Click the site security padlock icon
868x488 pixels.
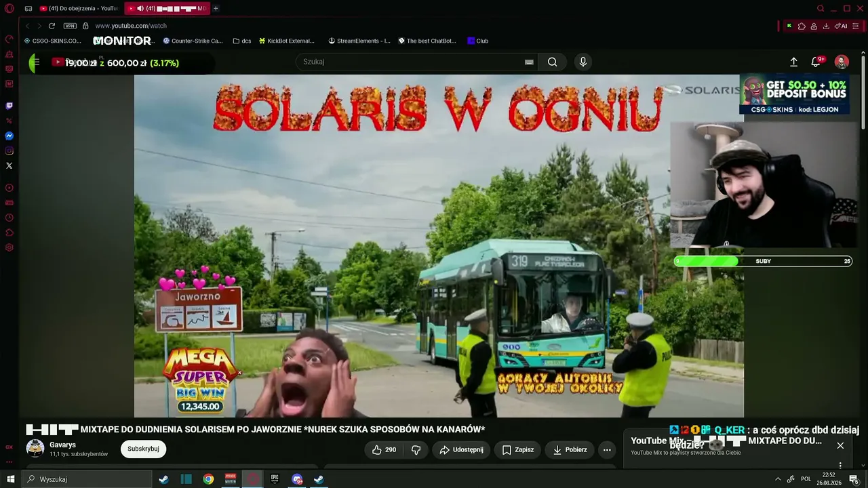(x=85, y=26)
